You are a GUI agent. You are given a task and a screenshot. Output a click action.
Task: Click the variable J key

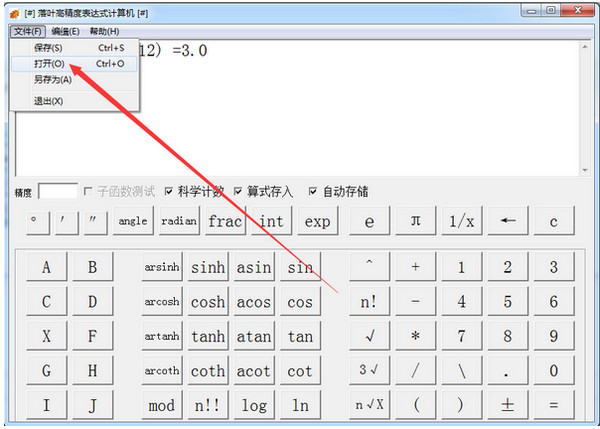point(93,405)
